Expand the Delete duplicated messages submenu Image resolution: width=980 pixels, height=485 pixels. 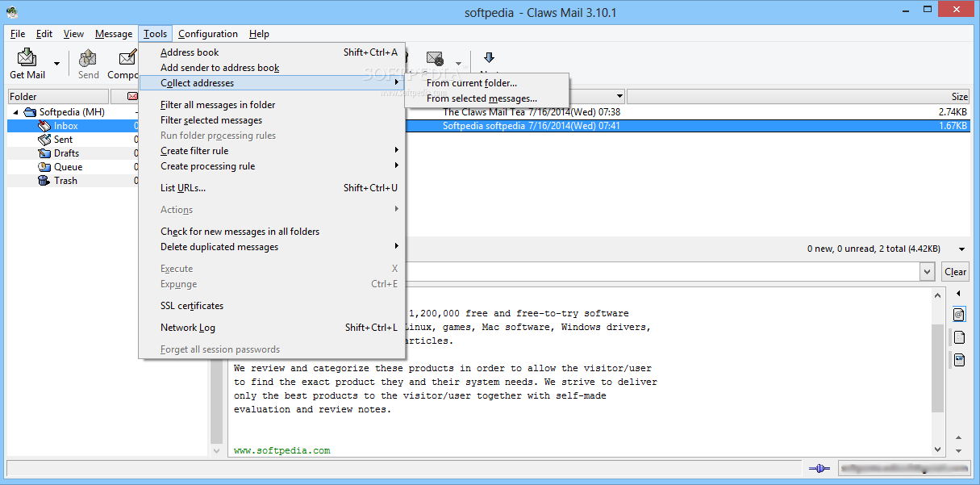tap(272, 247)
